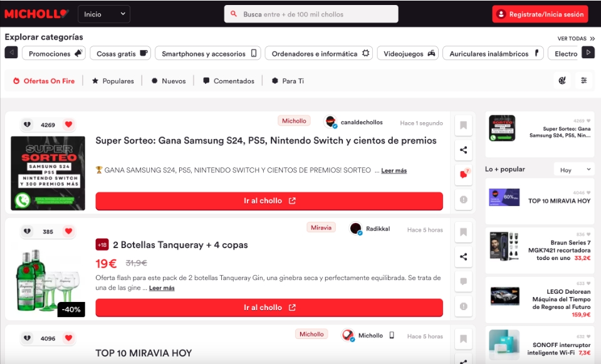Open the Super Sorteo sidebar card

540,134
